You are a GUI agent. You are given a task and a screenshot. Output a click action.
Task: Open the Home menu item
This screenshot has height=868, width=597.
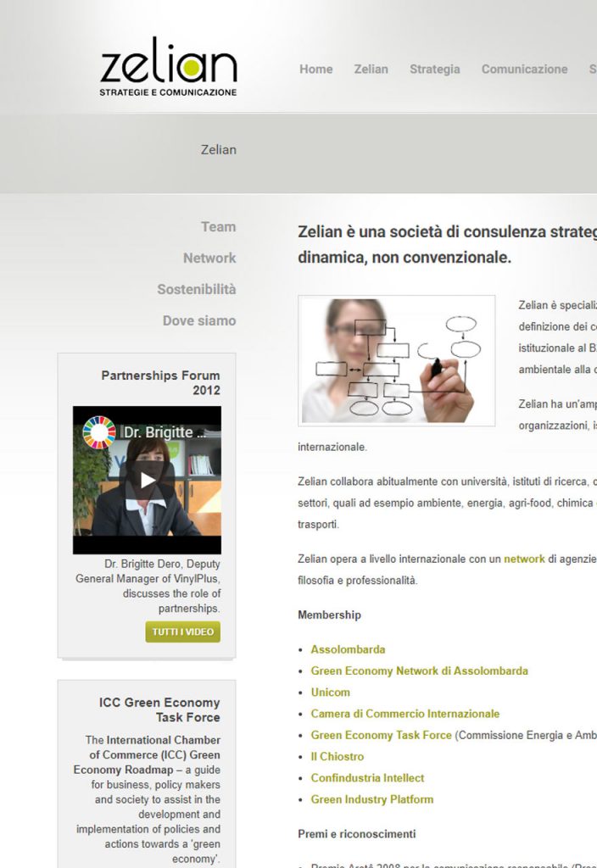[x=316, y=70]
